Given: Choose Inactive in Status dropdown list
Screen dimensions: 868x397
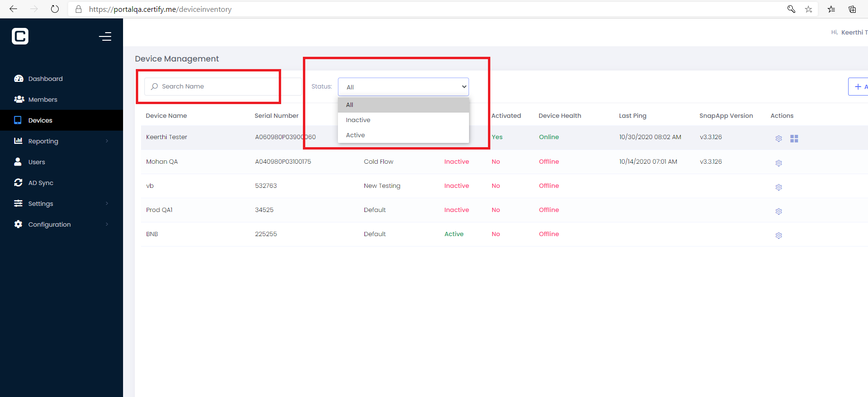Looking at the screenshot, I should point(403,120).
